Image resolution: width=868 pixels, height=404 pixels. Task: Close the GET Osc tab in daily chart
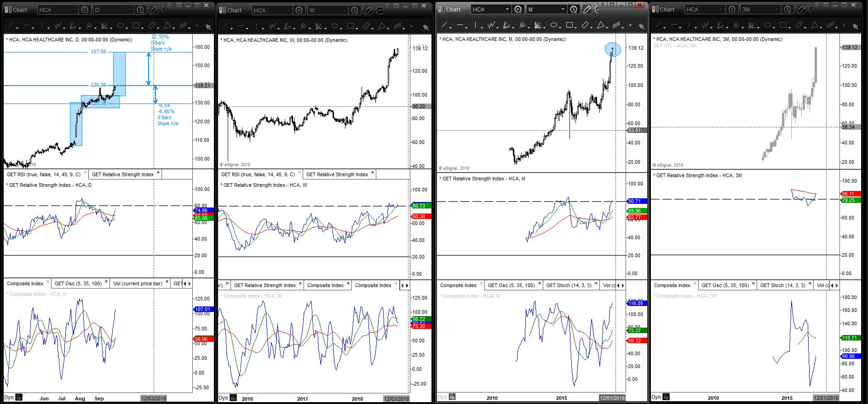[x=107, y=282]
